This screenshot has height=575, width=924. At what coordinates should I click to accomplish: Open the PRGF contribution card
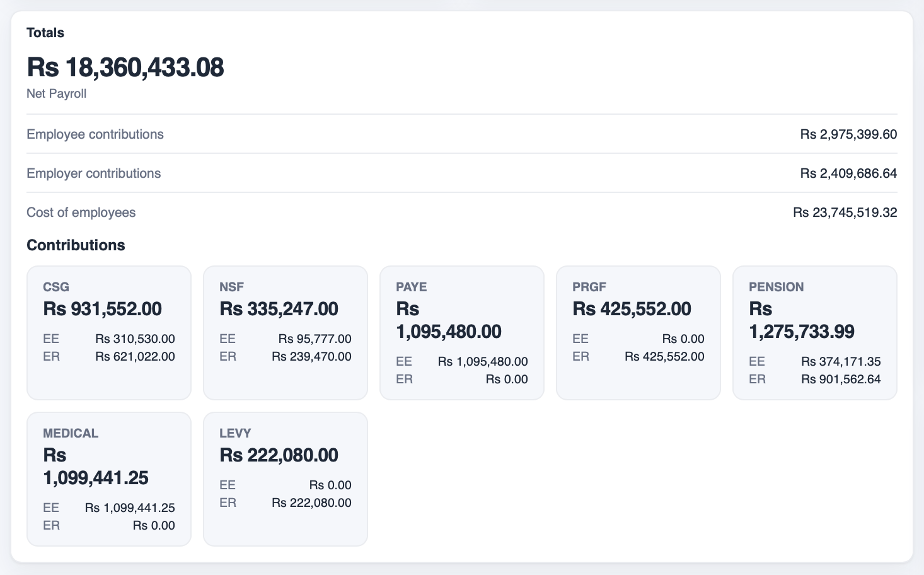click(638, 333)
